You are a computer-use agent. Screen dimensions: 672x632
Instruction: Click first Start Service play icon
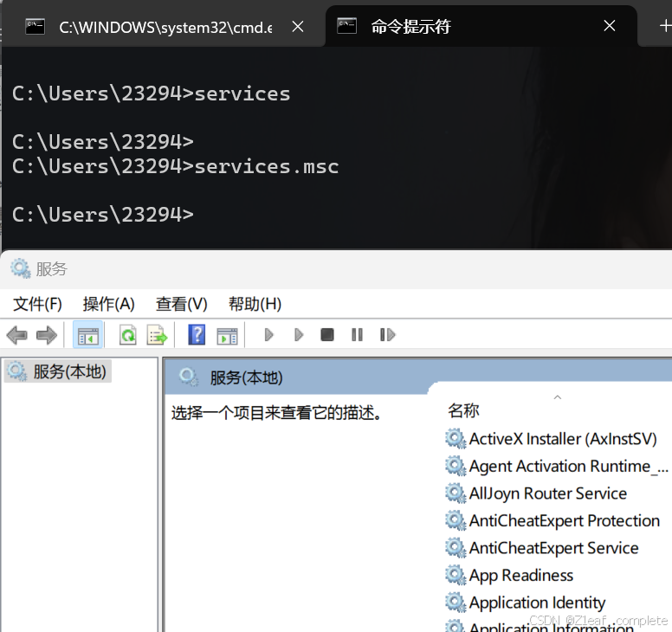268,335
